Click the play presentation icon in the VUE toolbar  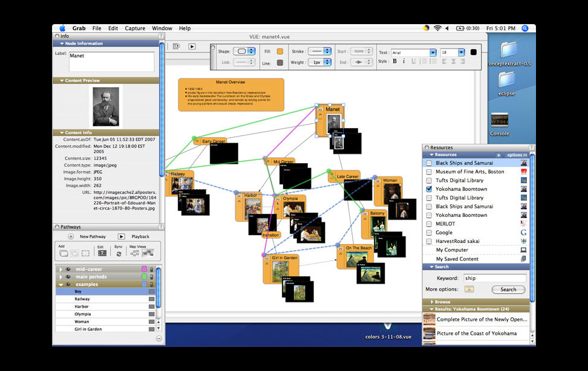192,47
